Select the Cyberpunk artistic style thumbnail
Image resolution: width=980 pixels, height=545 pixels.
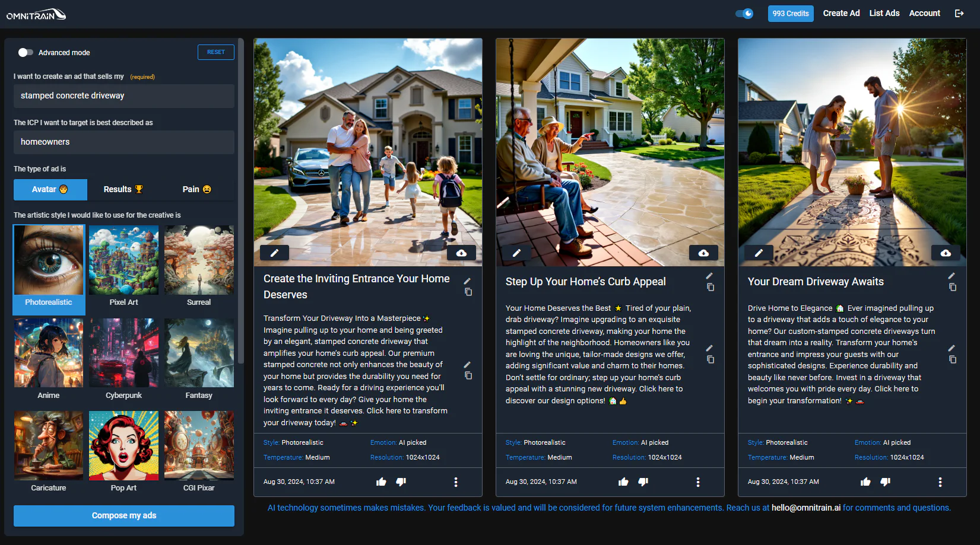[123, 353]
